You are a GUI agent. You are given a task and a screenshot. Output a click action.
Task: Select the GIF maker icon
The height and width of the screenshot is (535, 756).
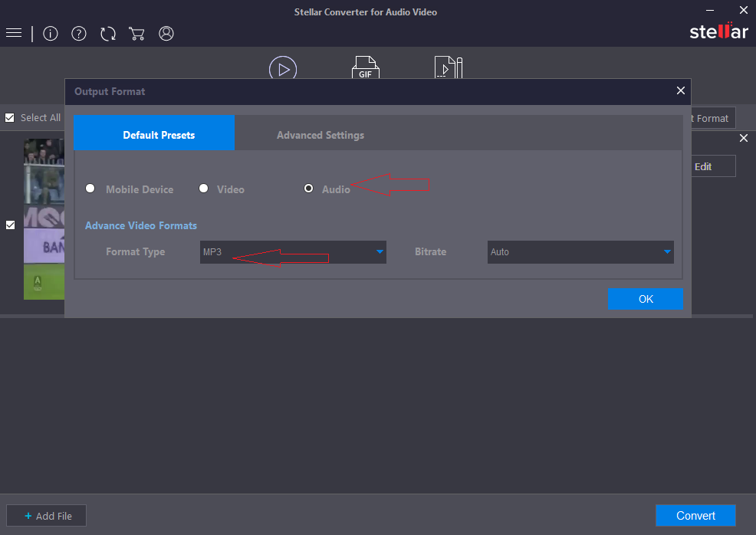tap(365, 69)
